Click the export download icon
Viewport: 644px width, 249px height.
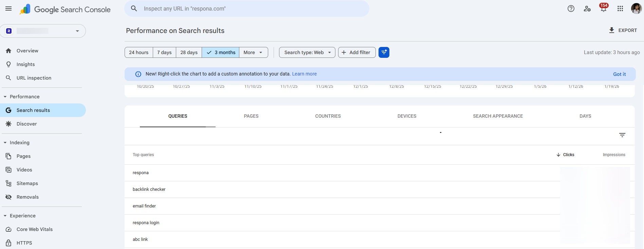[612, 30]
